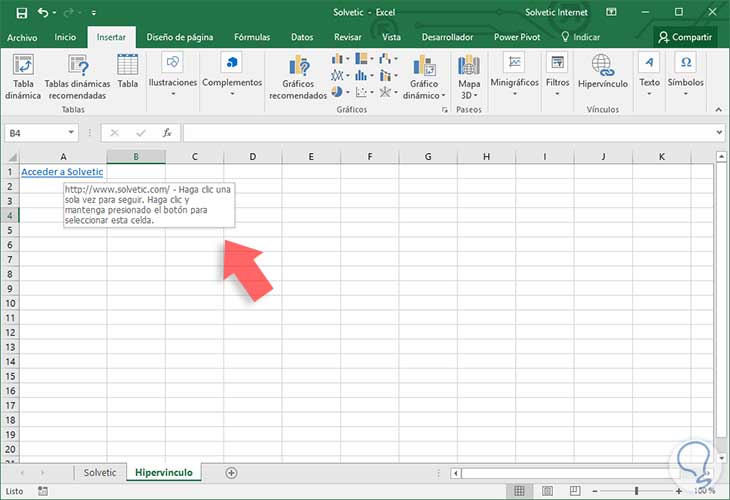Click the macro recording status icon
The image size is (730, 500).
[x=43, y=491]
